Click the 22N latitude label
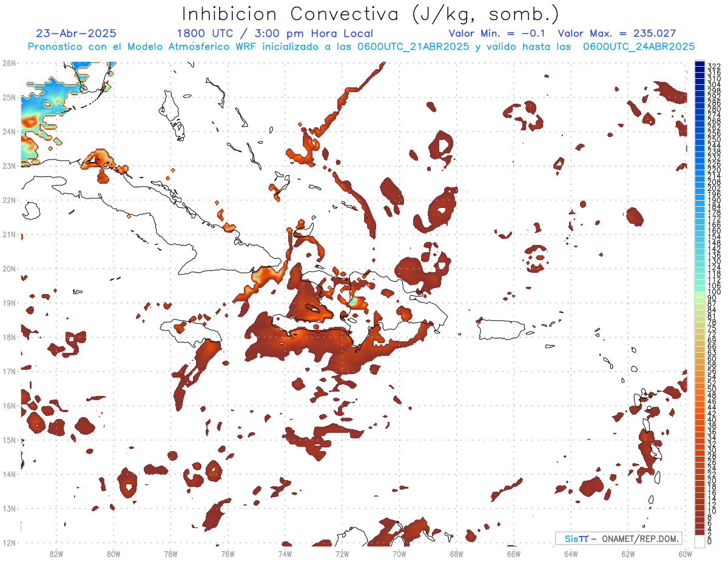The width and height of the screenshot is (728, 562). (x=9, y=200)
